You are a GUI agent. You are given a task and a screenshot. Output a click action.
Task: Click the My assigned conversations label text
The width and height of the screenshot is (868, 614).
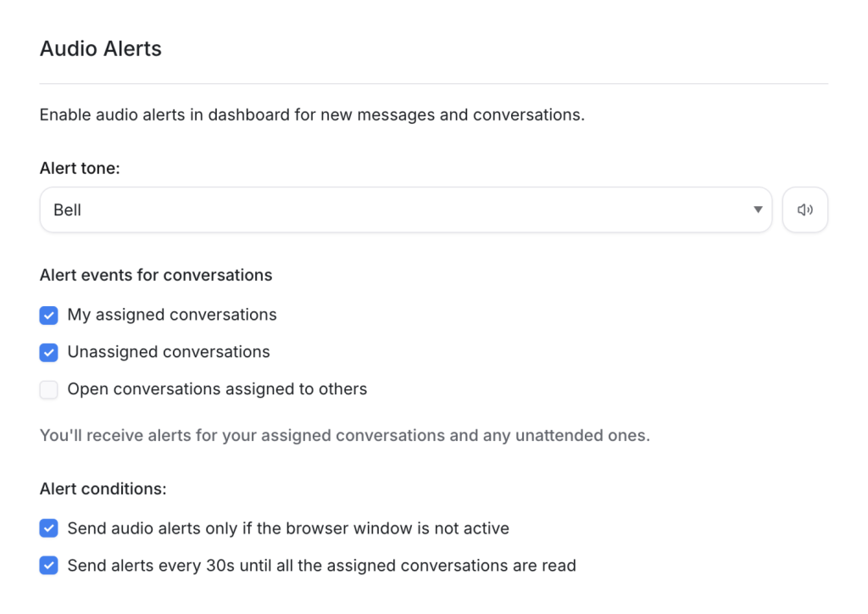tap(172, 315)
